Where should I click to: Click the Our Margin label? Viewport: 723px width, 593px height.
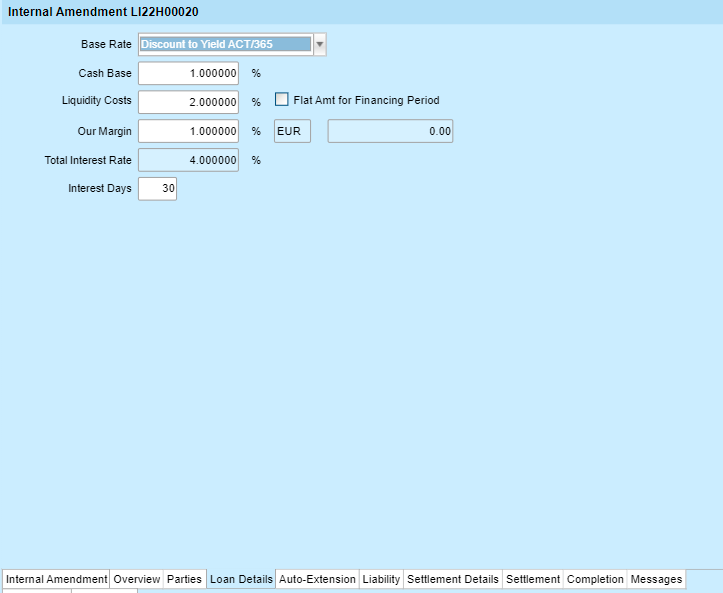pyautogui.click(x=105, y=131)
